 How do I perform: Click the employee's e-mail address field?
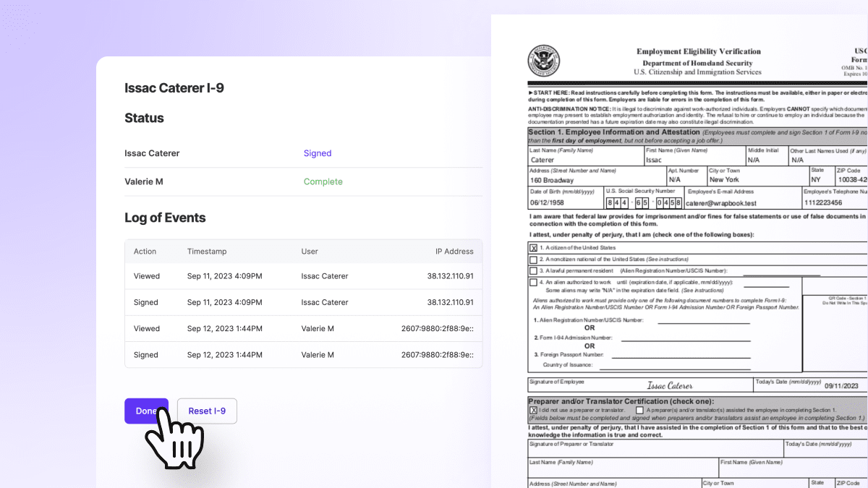coord(741,203)
